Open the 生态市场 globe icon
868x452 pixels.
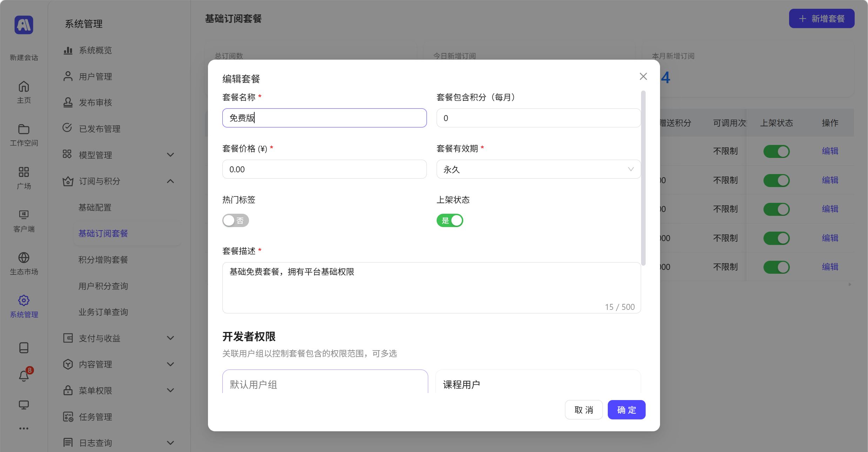24,258
